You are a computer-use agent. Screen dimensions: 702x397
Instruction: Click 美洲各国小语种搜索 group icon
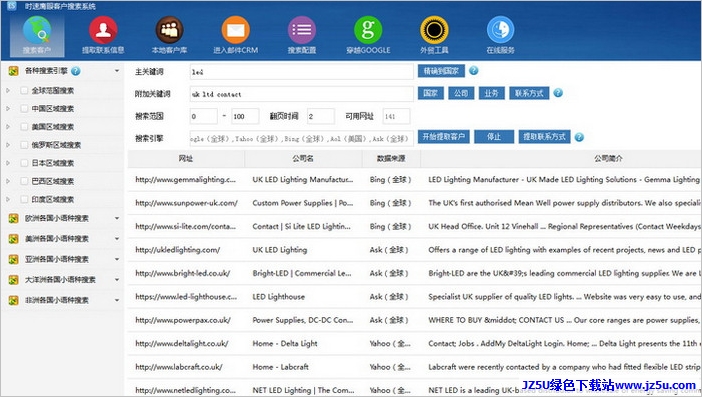tap(13, 239)
